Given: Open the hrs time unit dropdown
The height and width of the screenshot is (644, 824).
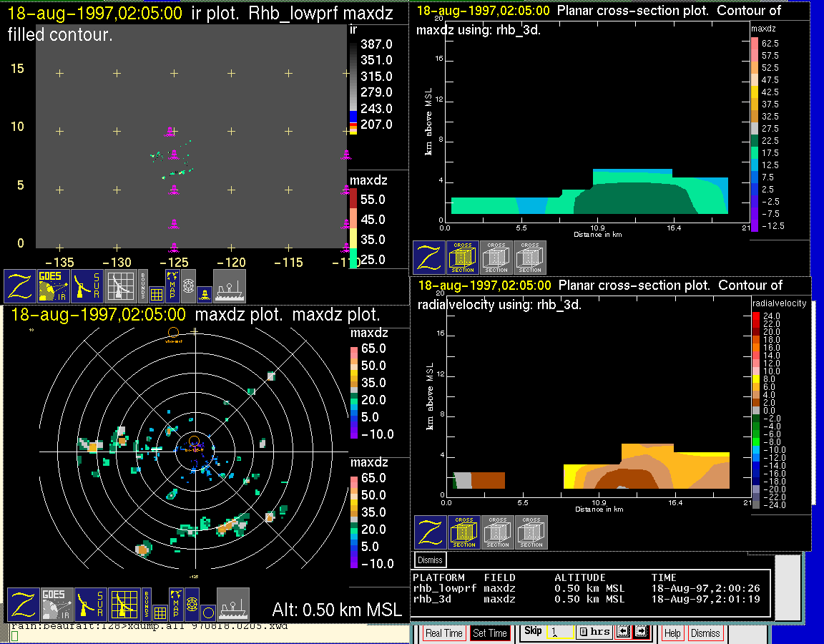Looking at the screenshot, I should click(594, 633).
